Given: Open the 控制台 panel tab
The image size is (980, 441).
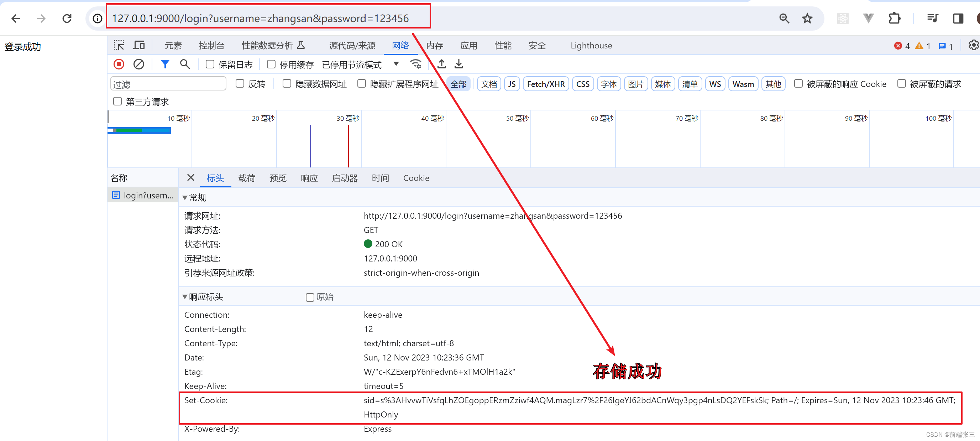Looking at the screenshot, I should pyautogui.click(x=211, y=46).
